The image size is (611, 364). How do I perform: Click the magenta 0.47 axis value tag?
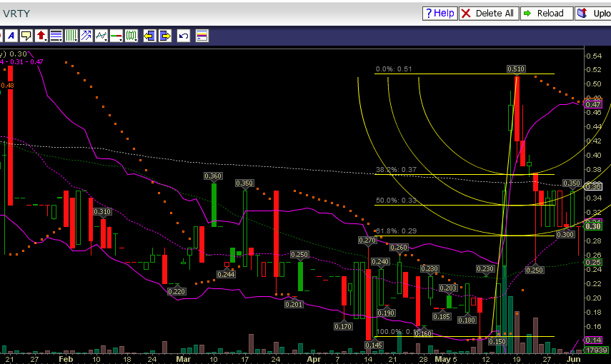click(592, 104)
